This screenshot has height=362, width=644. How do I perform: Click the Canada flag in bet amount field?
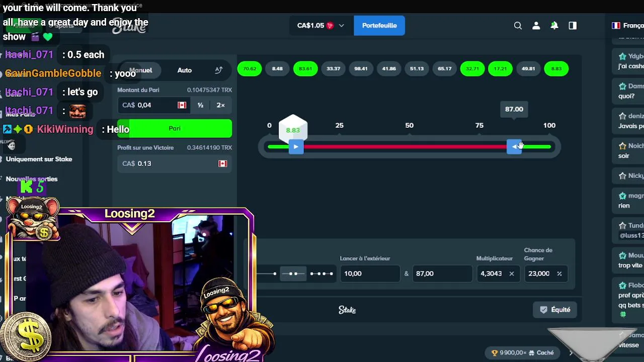pos(182,105)
